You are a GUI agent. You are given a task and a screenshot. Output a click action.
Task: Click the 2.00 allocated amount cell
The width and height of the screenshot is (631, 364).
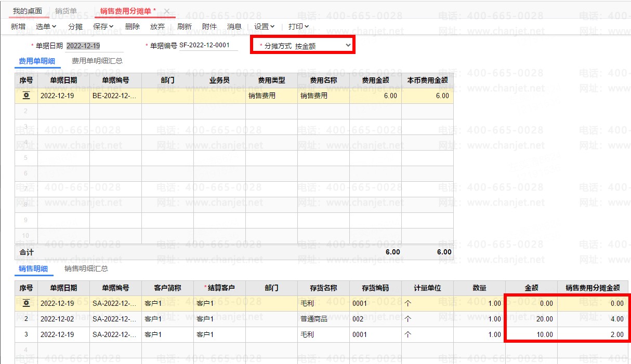593,334
